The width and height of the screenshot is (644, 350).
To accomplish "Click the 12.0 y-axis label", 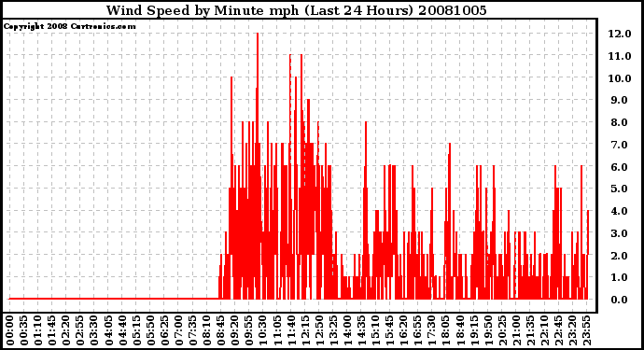I will coord(620,34).
